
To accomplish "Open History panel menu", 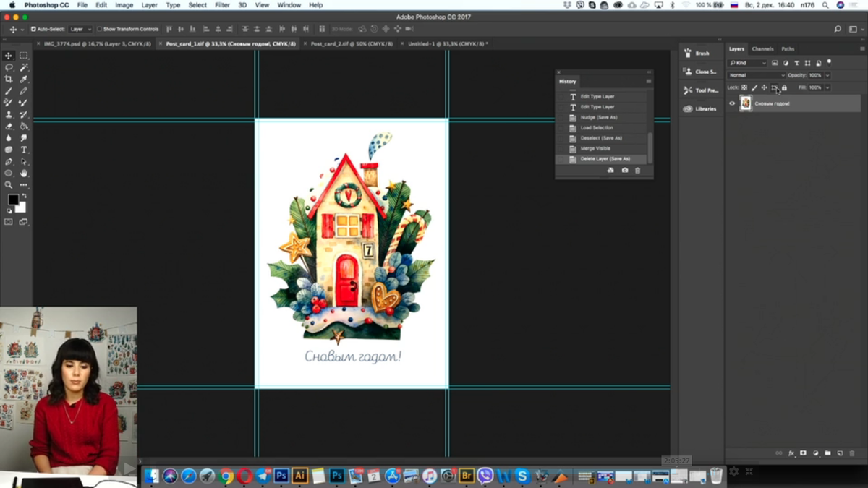I will (x=648, y=82).
